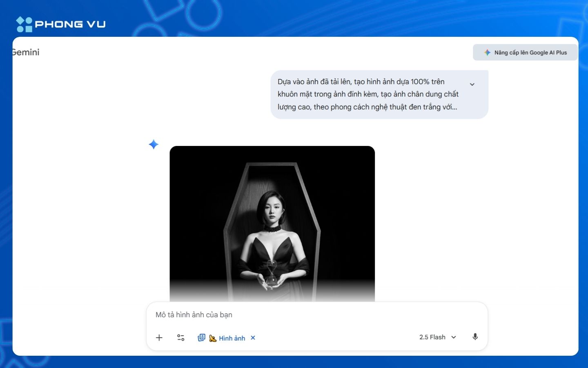Screen dimensions: 588x368
Task: Click the PHONG VU brand text
Action: point(70,25)
